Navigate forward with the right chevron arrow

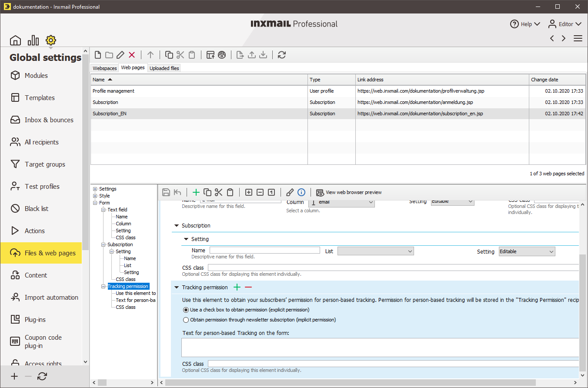coord(564,38)
